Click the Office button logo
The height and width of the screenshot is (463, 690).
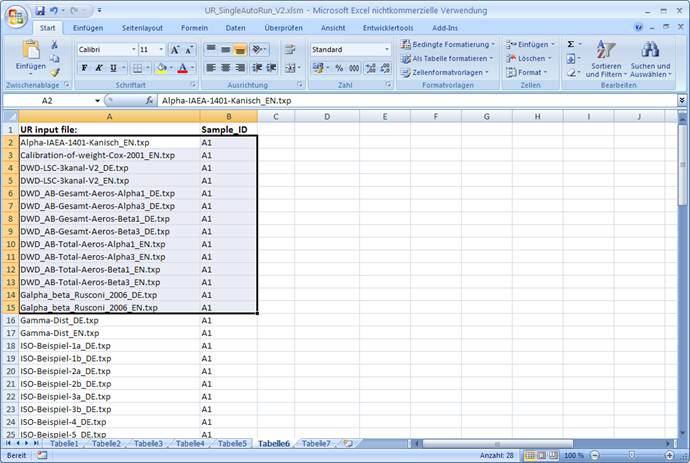(x=14, y=17)
